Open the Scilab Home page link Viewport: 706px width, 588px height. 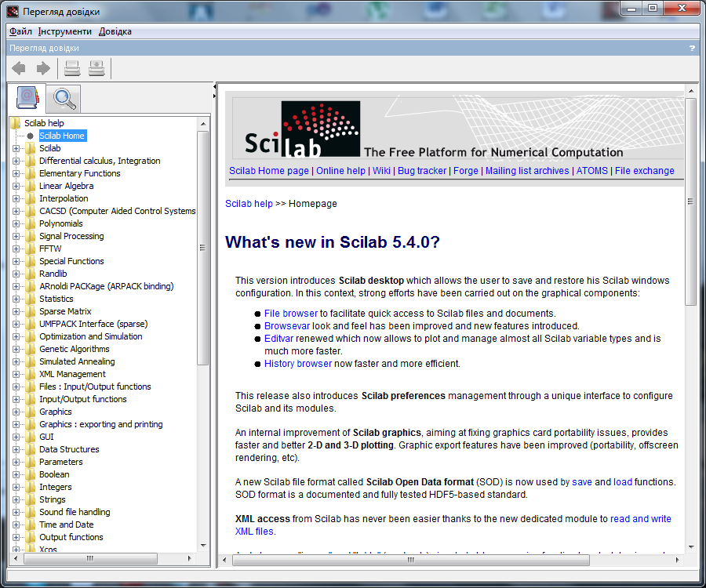click(x=269, y=171)
